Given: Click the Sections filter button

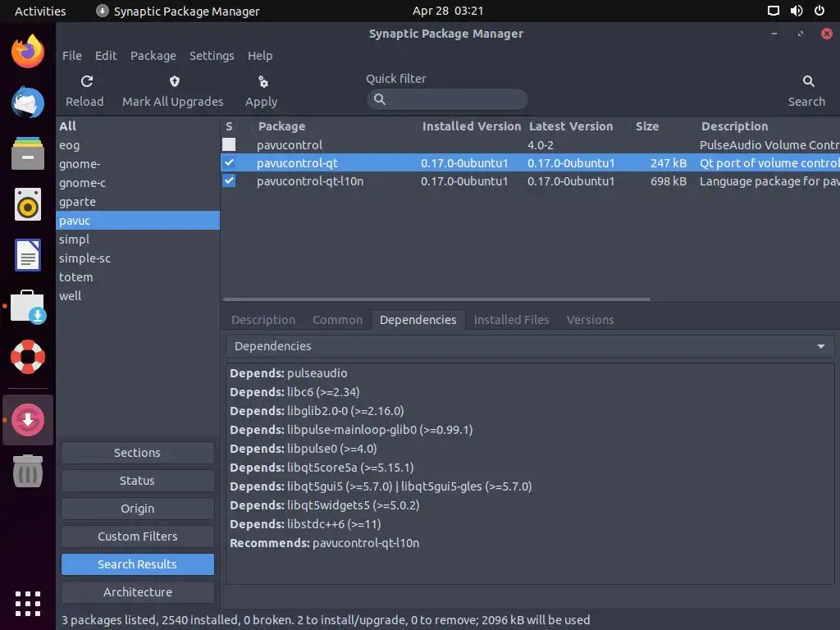Looking at the screenshot, I should click(x=137, y=453).
